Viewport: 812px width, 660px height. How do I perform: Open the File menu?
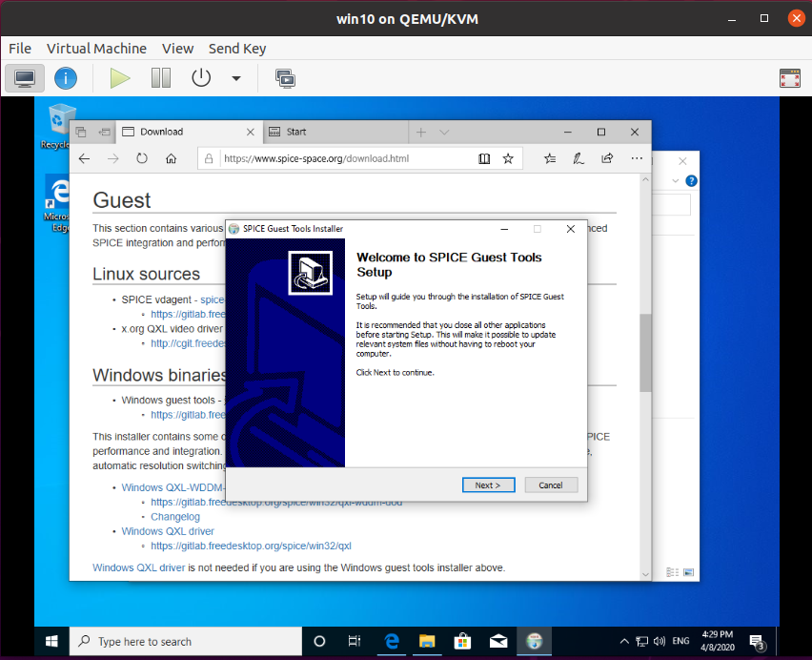(20, 49)
